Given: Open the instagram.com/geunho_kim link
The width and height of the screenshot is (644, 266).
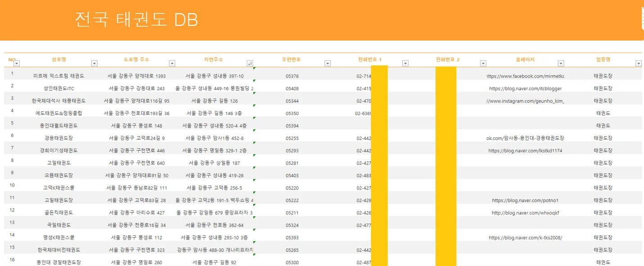Looking at the screenshot, I should (525, 101).
